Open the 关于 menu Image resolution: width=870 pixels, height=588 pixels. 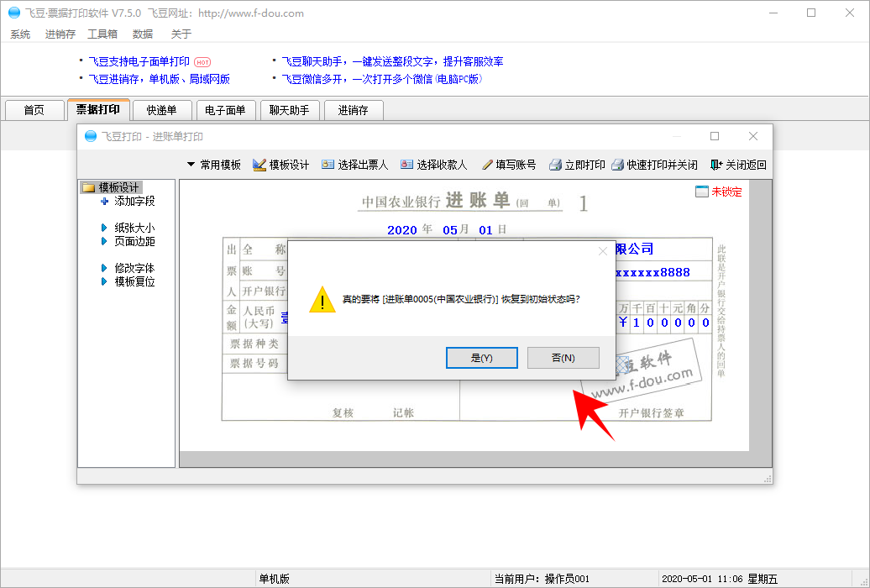click(181, 34)
